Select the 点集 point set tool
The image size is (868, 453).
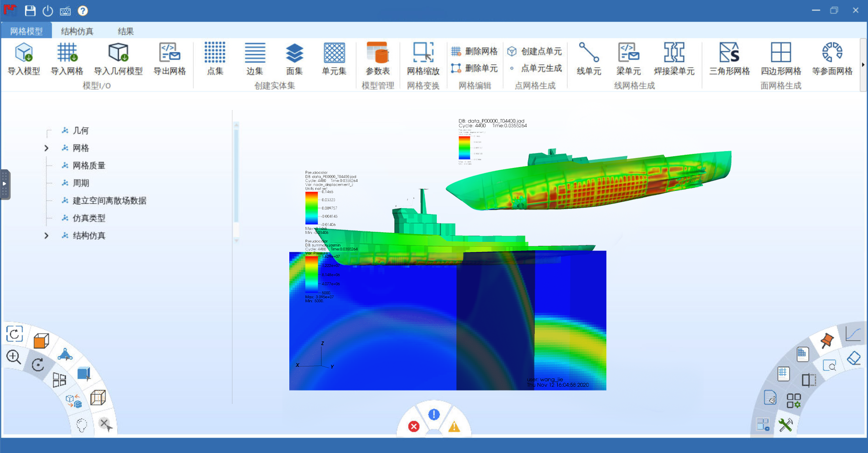215,58
